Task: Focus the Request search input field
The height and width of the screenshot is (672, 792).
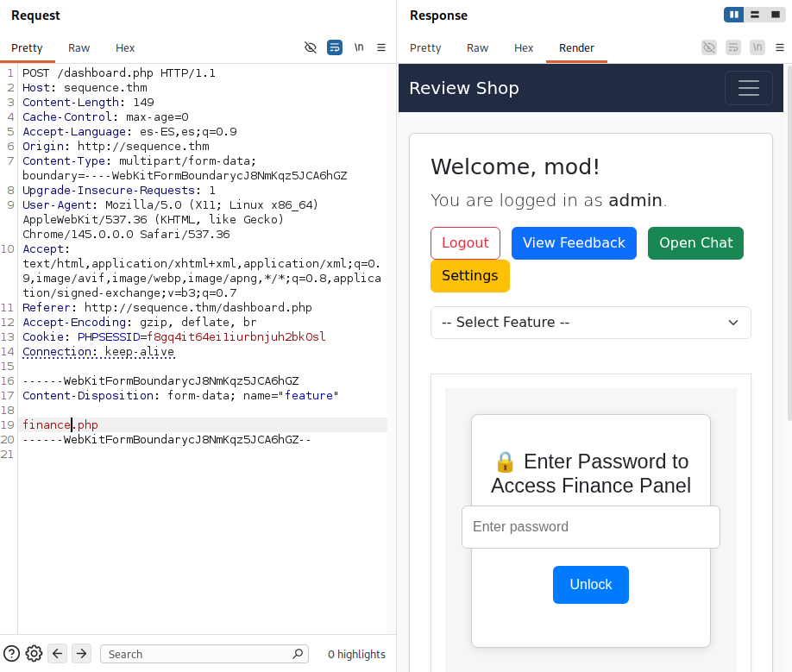Action: pos(204,654)
